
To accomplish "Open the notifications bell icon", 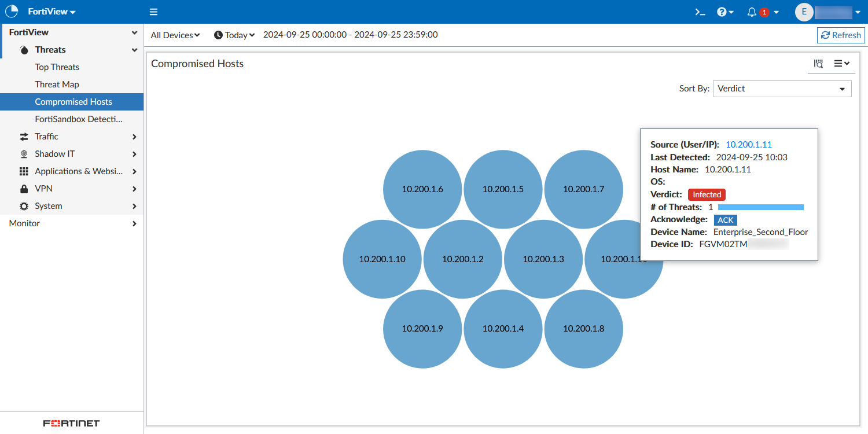I will pos(752,12).
